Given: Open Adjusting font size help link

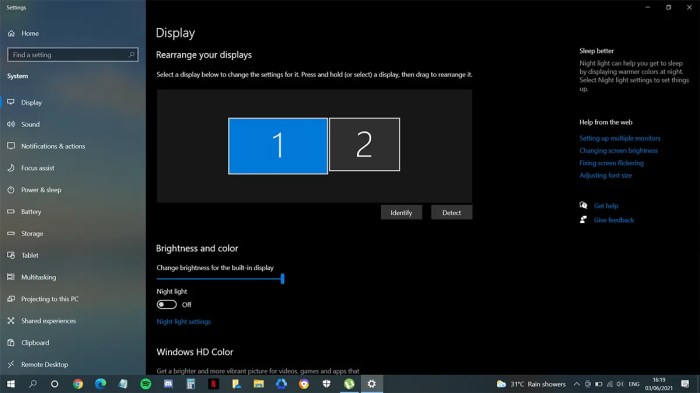Looking at the screenshot, I should [x=605, y=176].
